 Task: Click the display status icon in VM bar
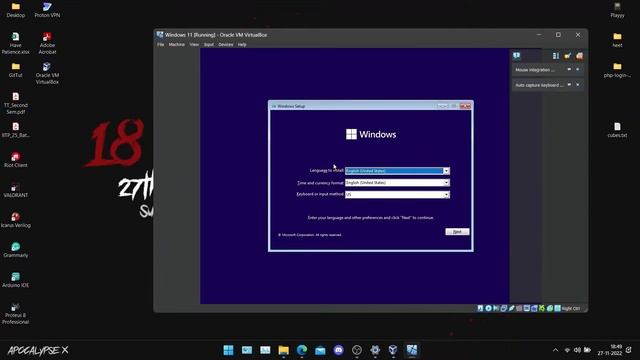tap(527, 308)
